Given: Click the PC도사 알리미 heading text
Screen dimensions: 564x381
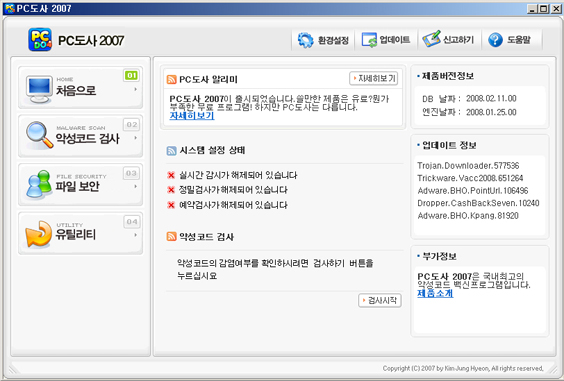Looking at the screenshot, I should pyautogui.click(x=208, y=80).
